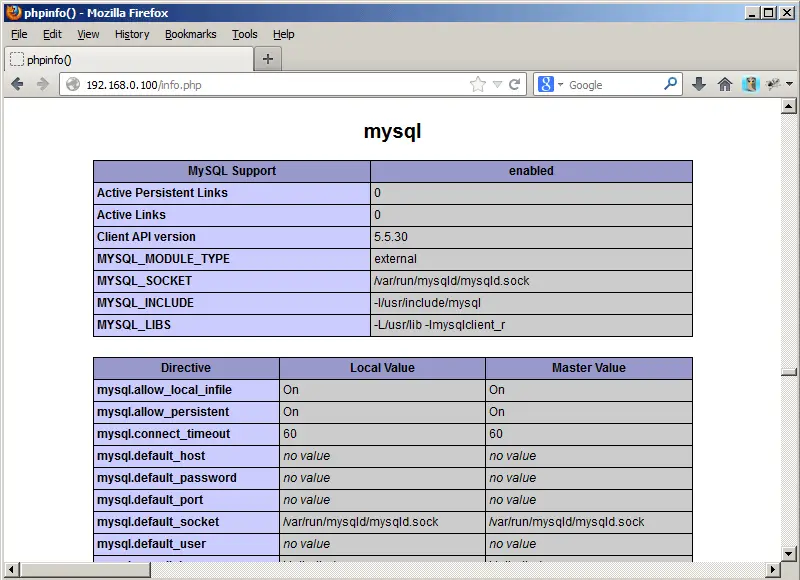This screenshot has height=580, width=800.
Task: Click the Client API version label
Action: [x=146, y=237]
